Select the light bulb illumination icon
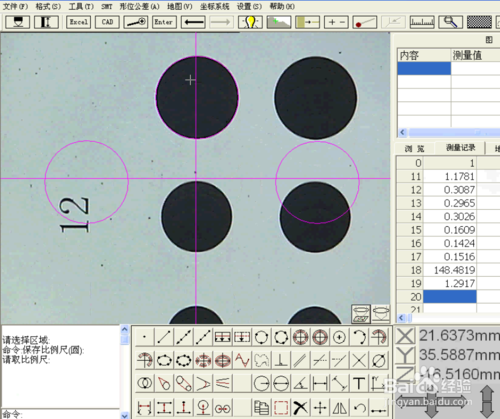Image resolution: width=500 pixels, height=419 pixels. click(250, 22)
